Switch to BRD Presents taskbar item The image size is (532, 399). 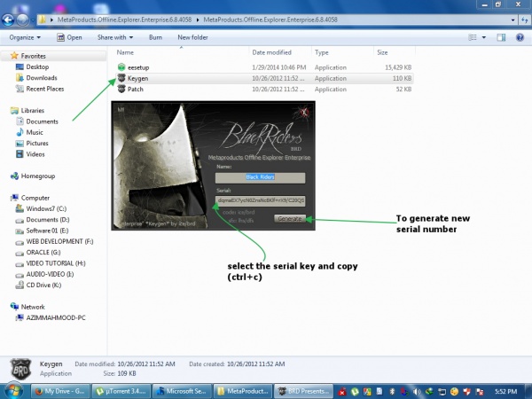tap(303, 391)
